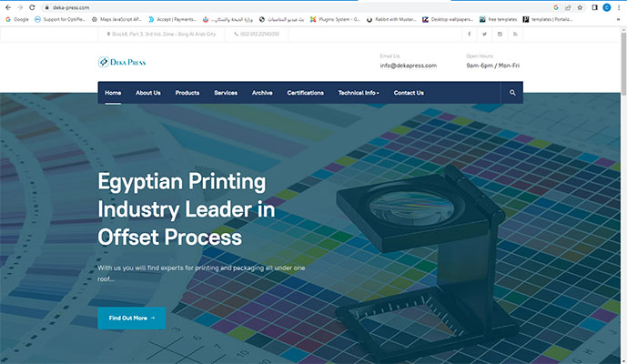
Task: Open the templates Portalz bookmark
Action: pos(548,19)
